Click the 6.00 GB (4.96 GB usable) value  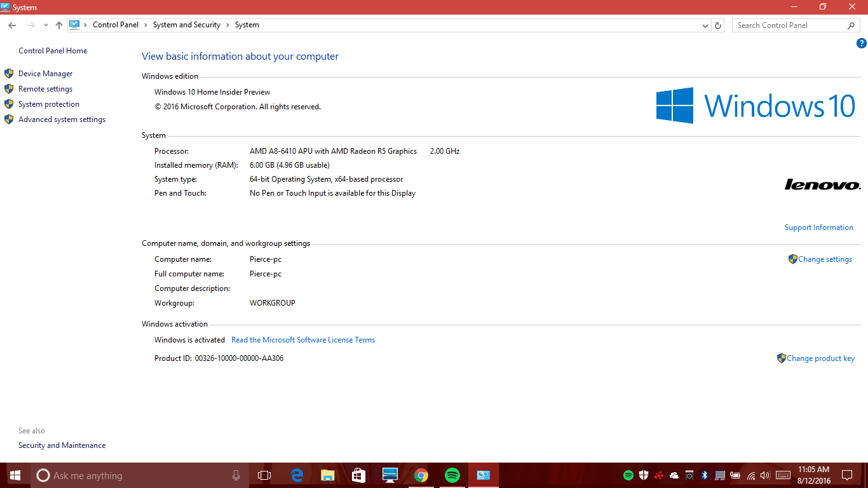[x=290, y=165]
